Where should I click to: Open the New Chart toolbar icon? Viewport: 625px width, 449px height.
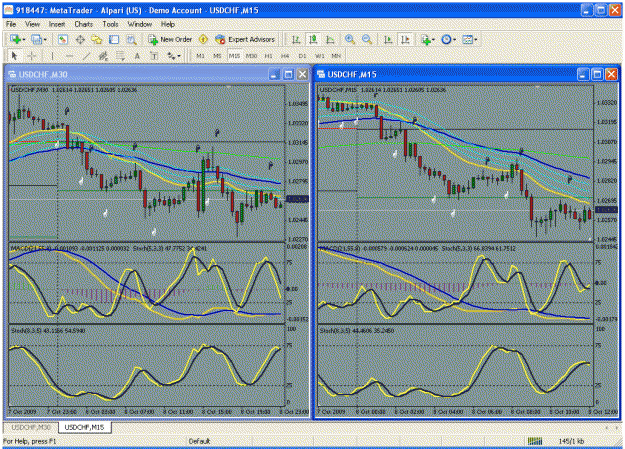point(16,39)
